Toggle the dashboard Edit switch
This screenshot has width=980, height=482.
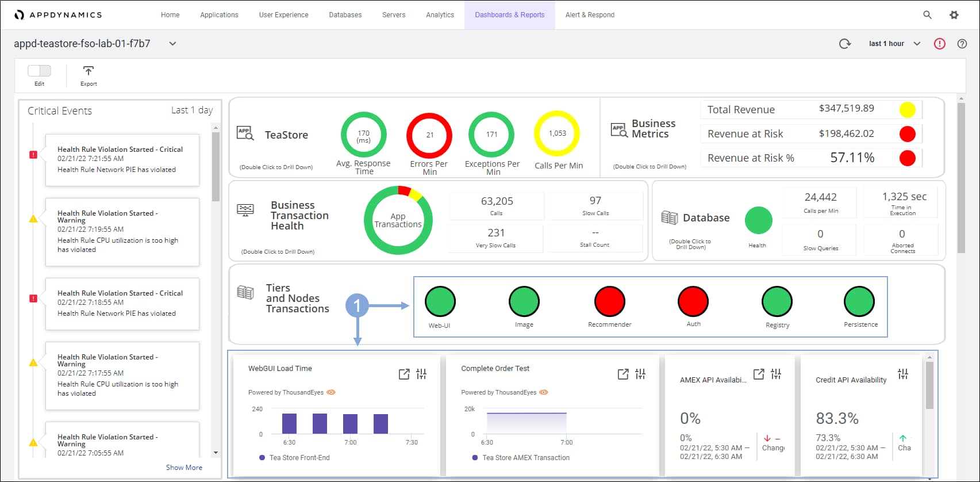tap(39, 71)
